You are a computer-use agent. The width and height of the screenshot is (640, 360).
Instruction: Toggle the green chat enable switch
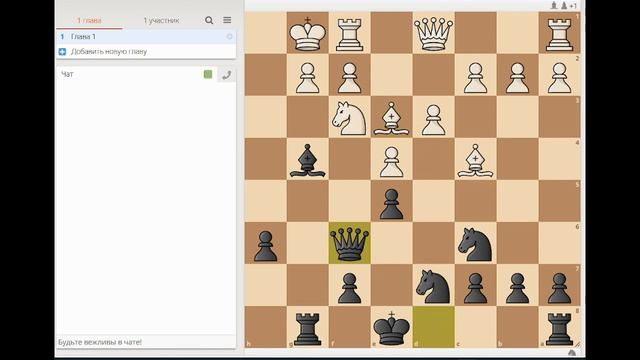coord(208,74)
